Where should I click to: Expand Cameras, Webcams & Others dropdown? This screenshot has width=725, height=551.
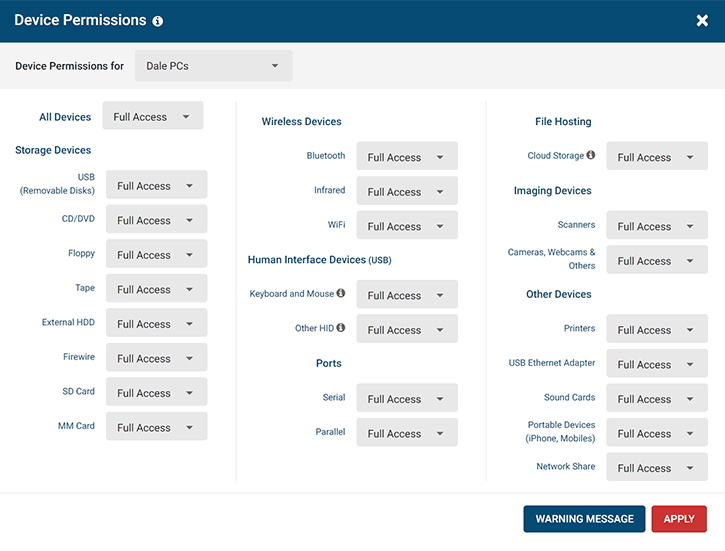656,261
